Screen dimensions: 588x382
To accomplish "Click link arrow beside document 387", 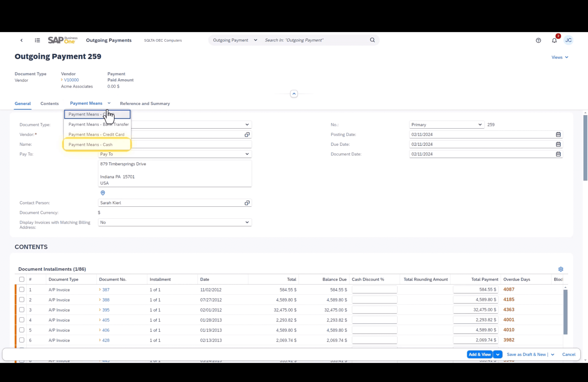I will tap(100, 290).
